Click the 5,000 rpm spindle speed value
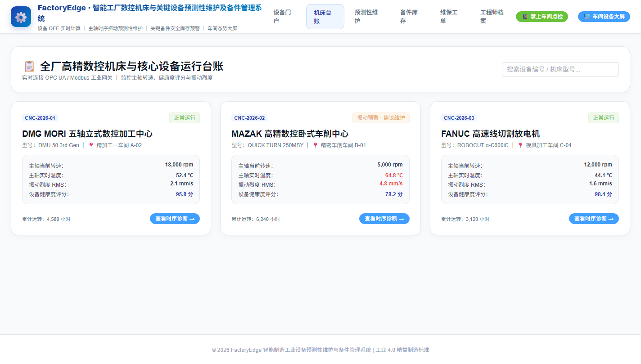This screenshot has height=364, width=641. click(390, 165)
